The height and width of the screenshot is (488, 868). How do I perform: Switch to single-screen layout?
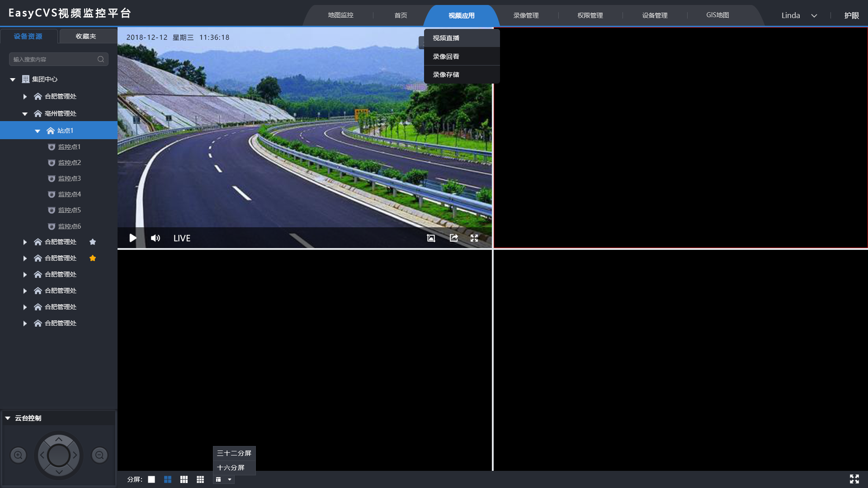coord(151,479)
